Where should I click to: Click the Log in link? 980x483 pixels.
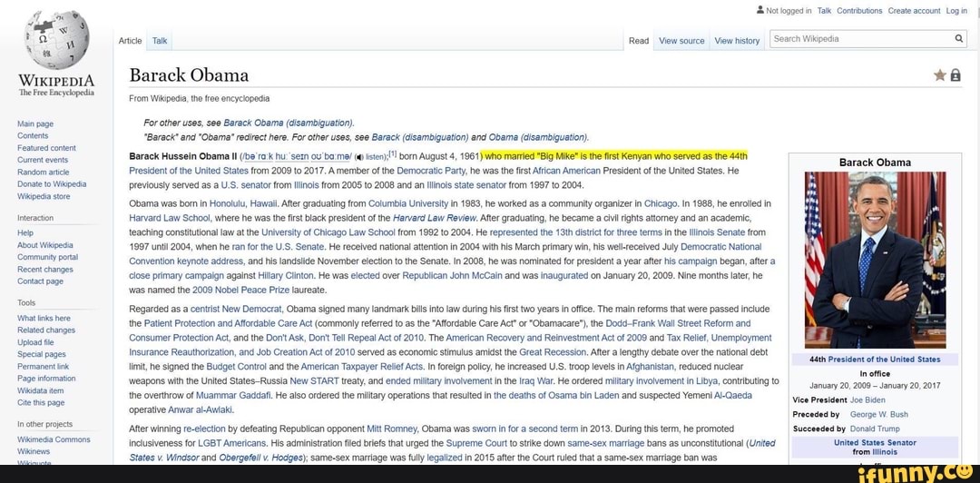(956, 11)
